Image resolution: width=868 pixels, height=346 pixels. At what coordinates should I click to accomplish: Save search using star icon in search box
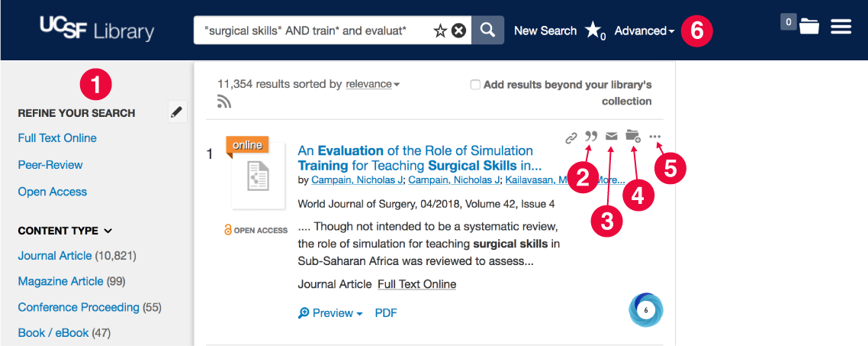click(x=440, y=31)
